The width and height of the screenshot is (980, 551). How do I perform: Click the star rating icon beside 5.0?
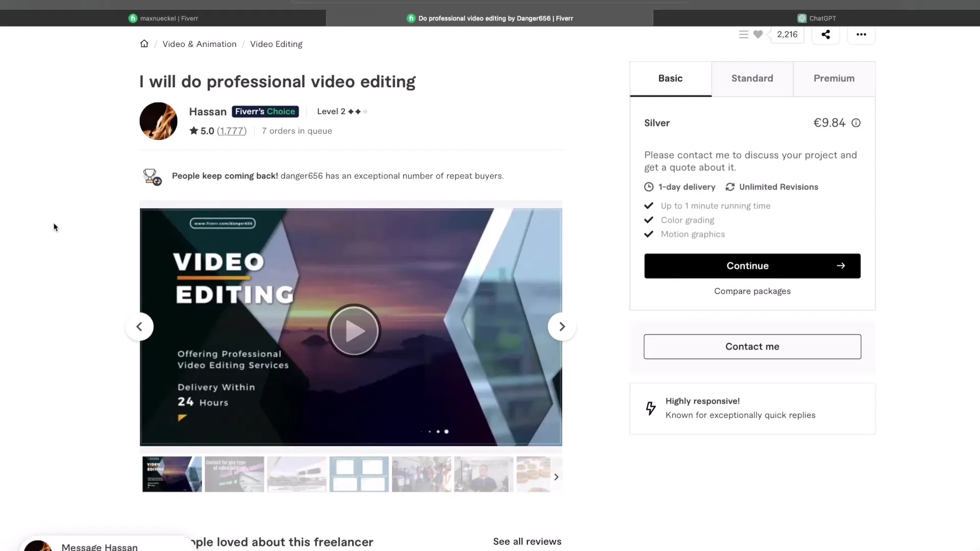193,131
